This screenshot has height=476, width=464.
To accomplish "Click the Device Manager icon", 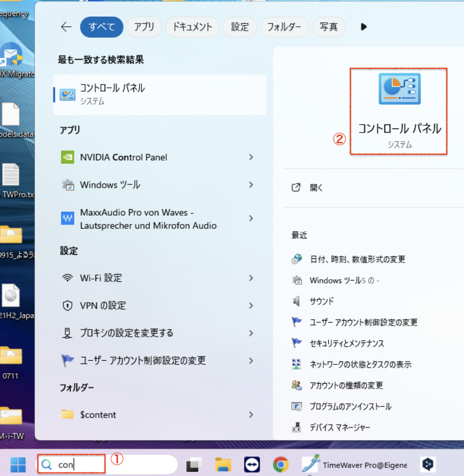I will click(297, 427).
